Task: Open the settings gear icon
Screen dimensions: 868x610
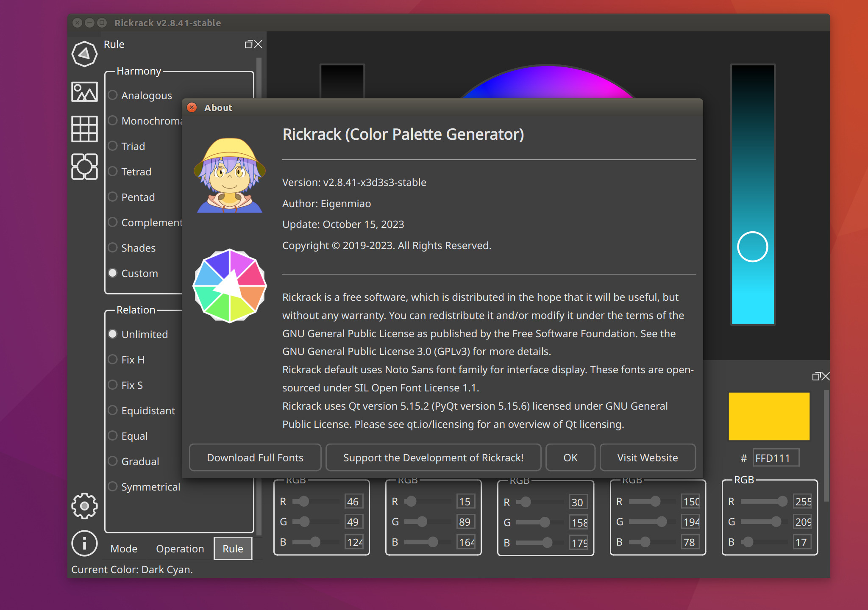Action: [84, 506]
